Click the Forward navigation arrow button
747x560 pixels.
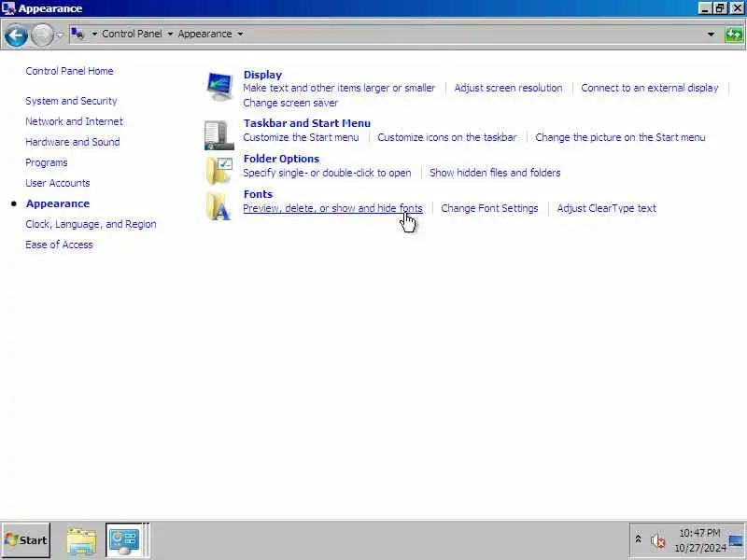tap(42, 35)
